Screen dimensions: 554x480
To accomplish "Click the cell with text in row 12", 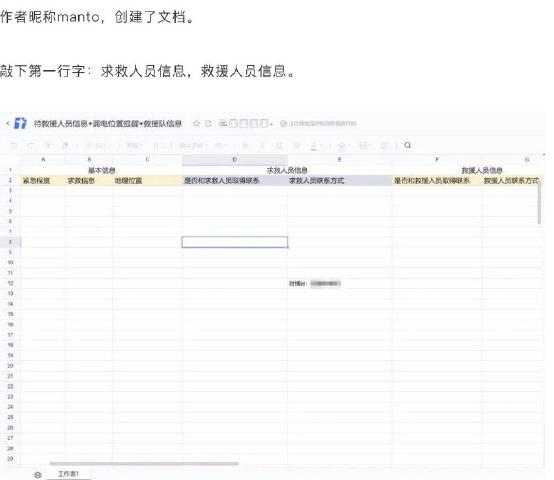I will coord(340,283).
